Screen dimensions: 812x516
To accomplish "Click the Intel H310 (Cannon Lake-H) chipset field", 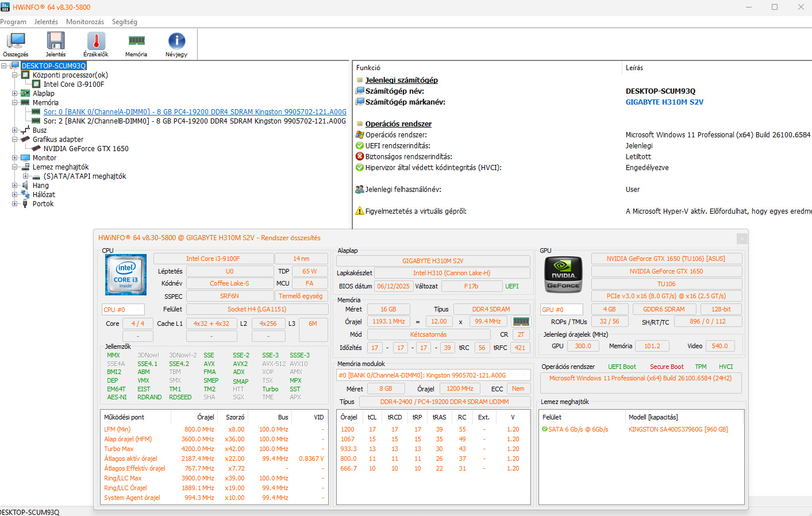I will 452,273.
